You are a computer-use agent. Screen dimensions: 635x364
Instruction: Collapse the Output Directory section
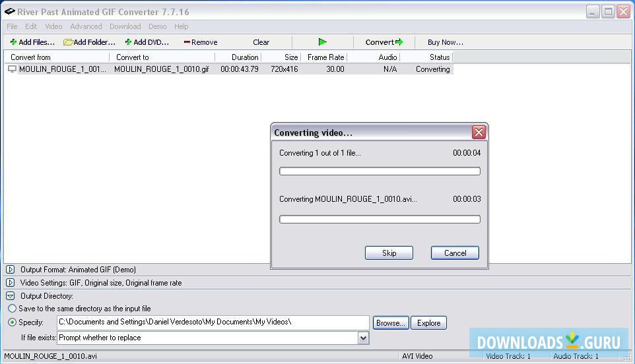point(11,296)
